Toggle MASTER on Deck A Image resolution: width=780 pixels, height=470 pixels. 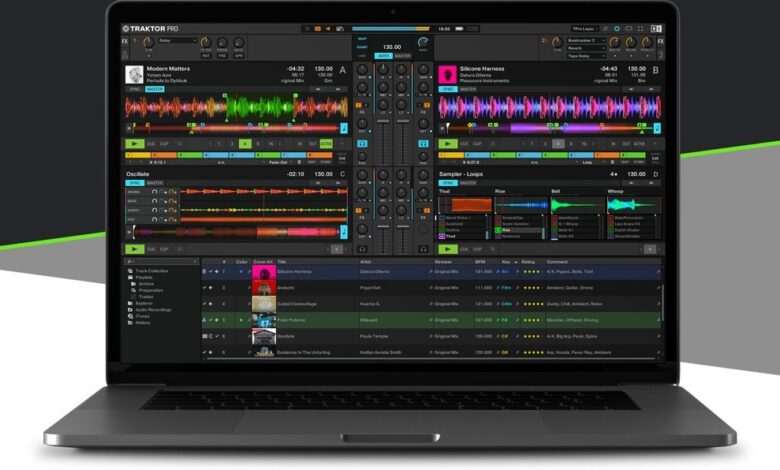[x=155, y=89]
